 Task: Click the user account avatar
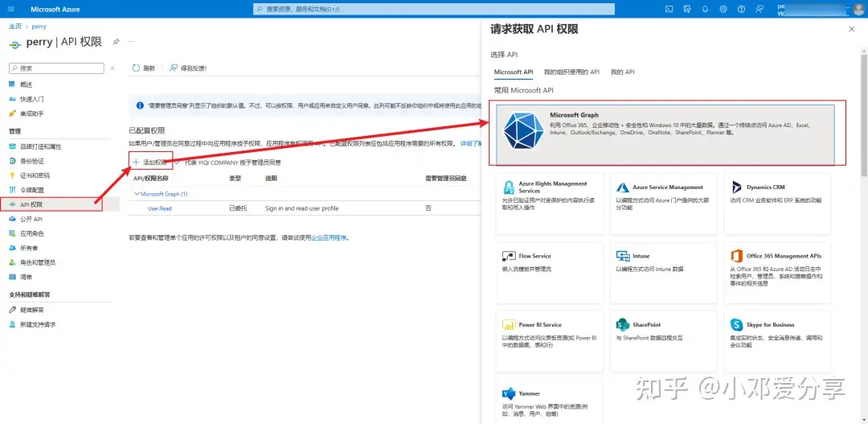pyautogui.click(x=858, y=9)
